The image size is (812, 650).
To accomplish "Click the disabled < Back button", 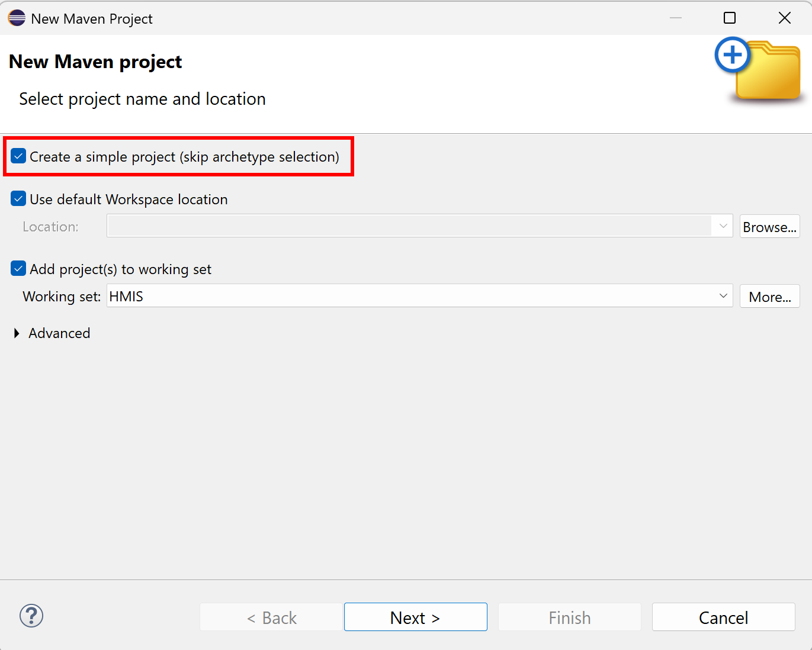I will click(271, 617).
